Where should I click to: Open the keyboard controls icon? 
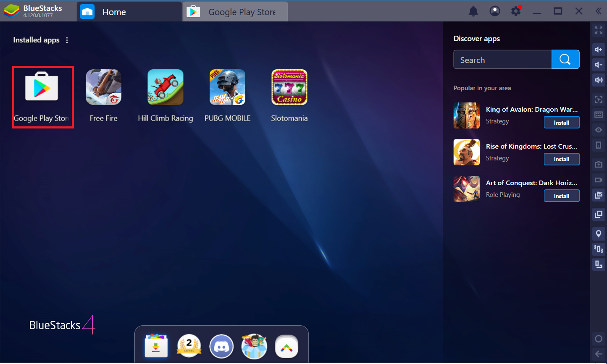point(599,115)
